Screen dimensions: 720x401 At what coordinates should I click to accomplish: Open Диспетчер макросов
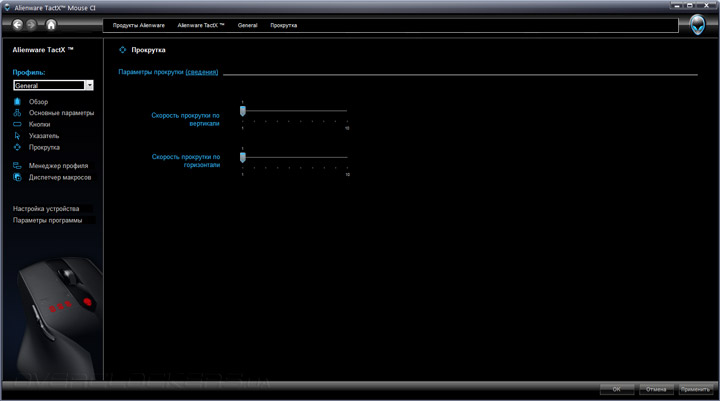tap(60, 177)
